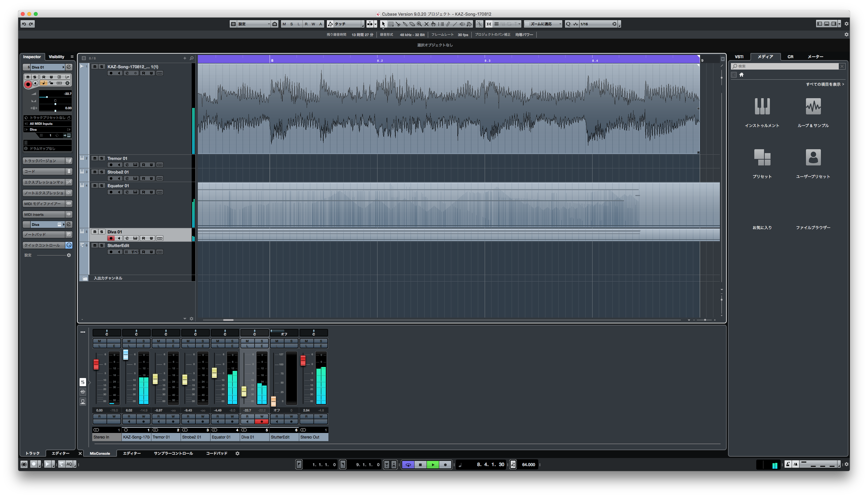This screenshot has width=868, height=497.
Task: Expand MIDI Inserts inspector section
Action: (47, 214)
